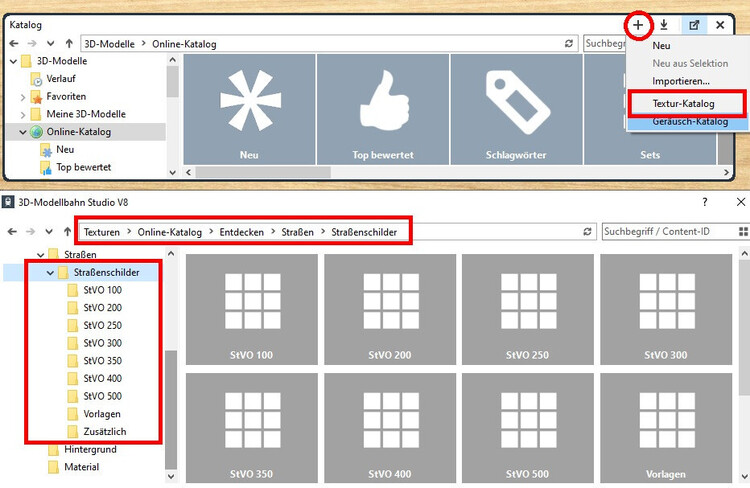Select Top bewertet in the tree
The width and height of the screenshot is (750, 488).
click(83, 167)
